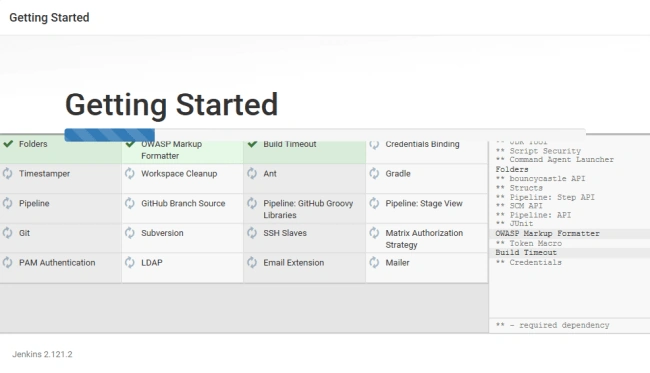Screen dimensions: 650x373
Task: Select the Workspace Cleanup plugin label
Action: click(179, 174)
